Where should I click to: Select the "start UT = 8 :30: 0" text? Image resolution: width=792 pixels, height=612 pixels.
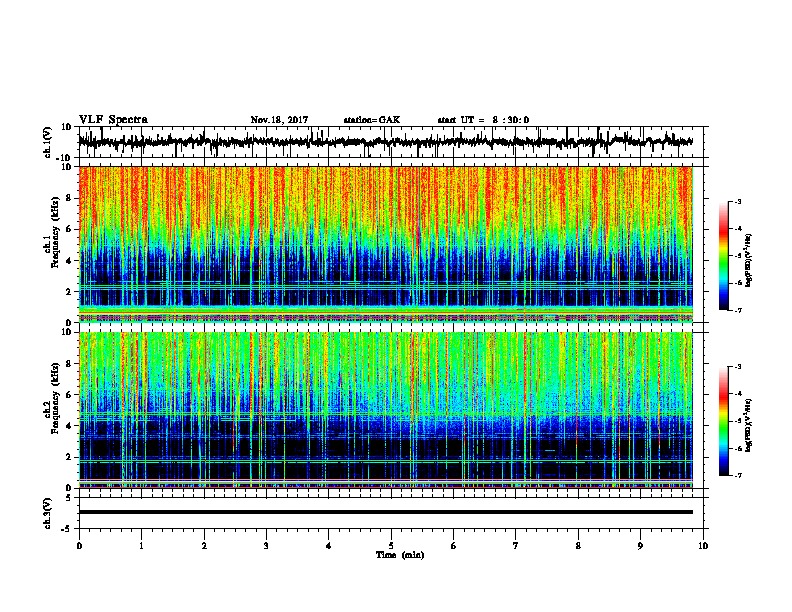coord(483,120)
